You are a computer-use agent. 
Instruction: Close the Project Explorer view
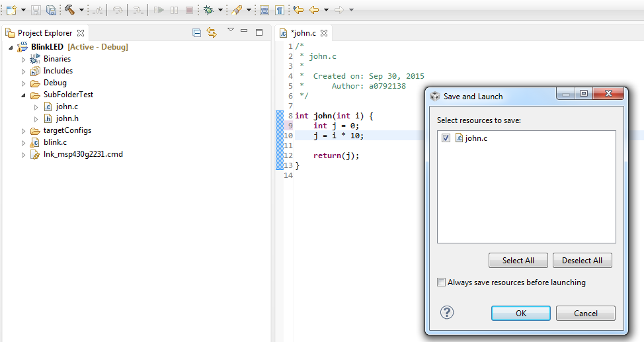tap(81, 33)
